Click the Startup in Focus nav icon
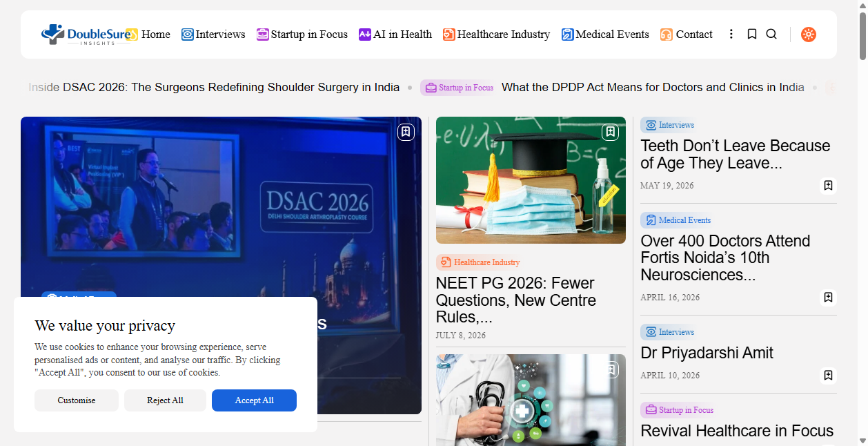 pos(263,35)
